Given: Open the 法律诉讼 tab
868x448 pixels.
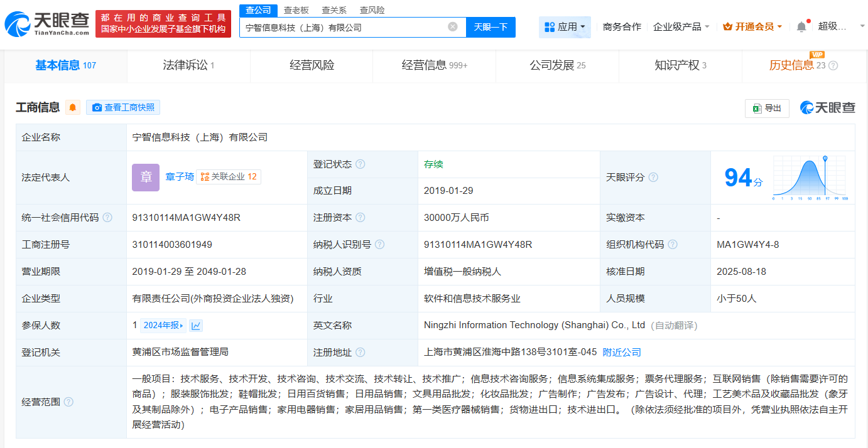Looking at the screenshot, I should click(187, 65).
